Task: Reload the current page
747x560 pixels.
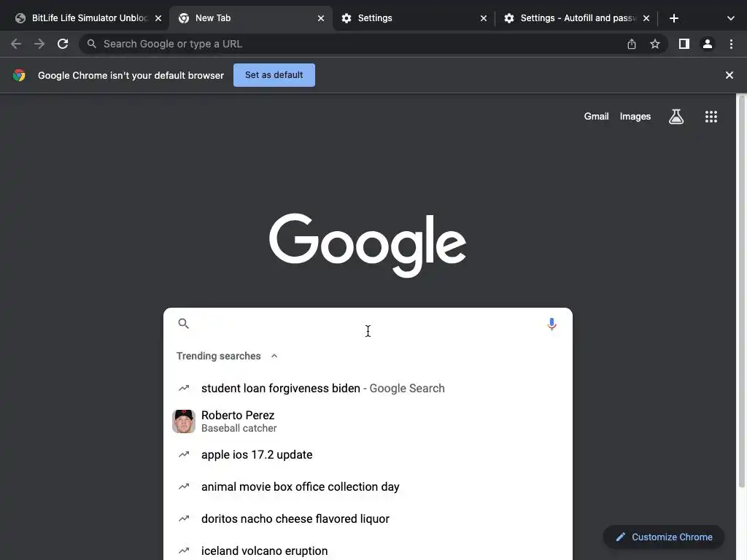Action: [x=63, y=44]
